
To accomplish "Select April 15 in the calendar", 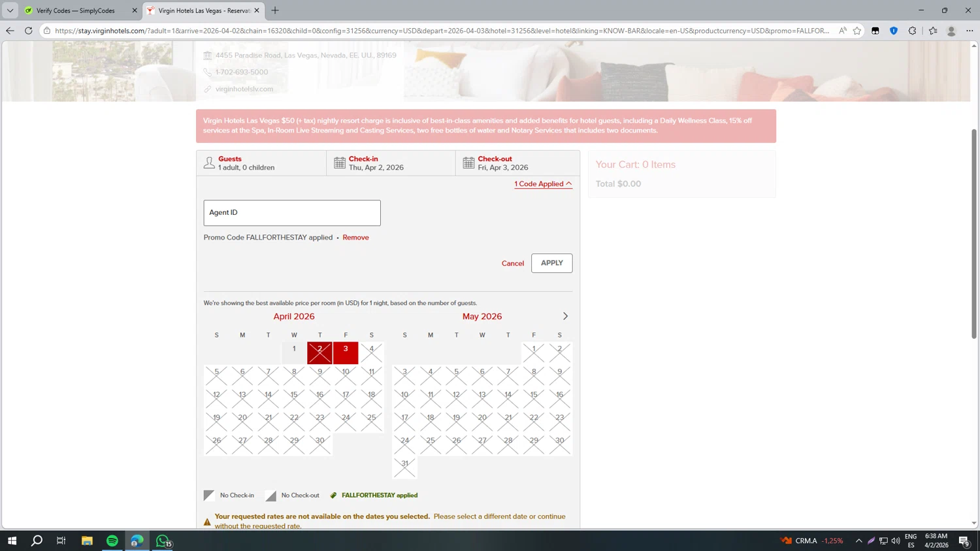I will tap(294, 399).
